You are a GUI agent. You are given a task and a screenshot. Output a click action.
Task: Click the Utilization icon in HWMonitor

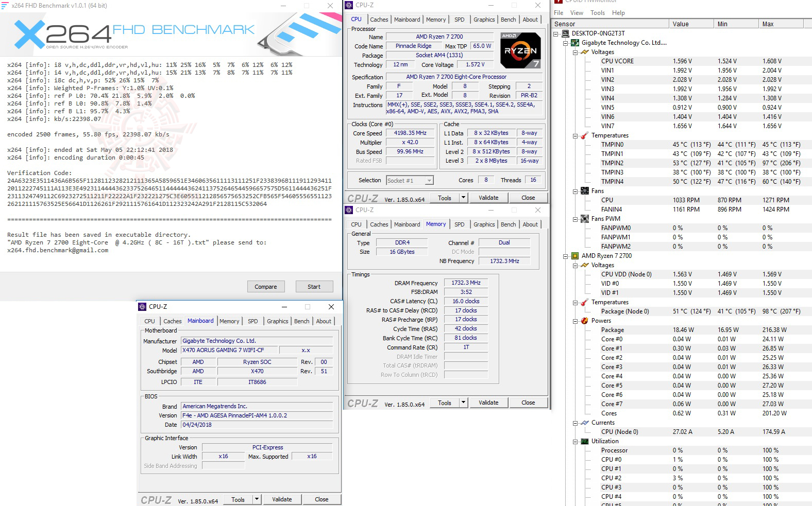tap(585, 441)
